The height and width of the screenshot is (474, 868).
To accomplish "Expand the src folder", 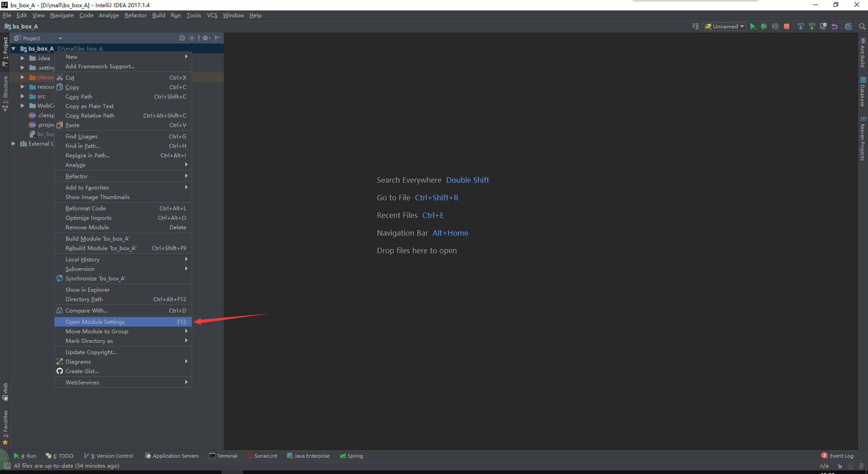I will pos(23,96).
